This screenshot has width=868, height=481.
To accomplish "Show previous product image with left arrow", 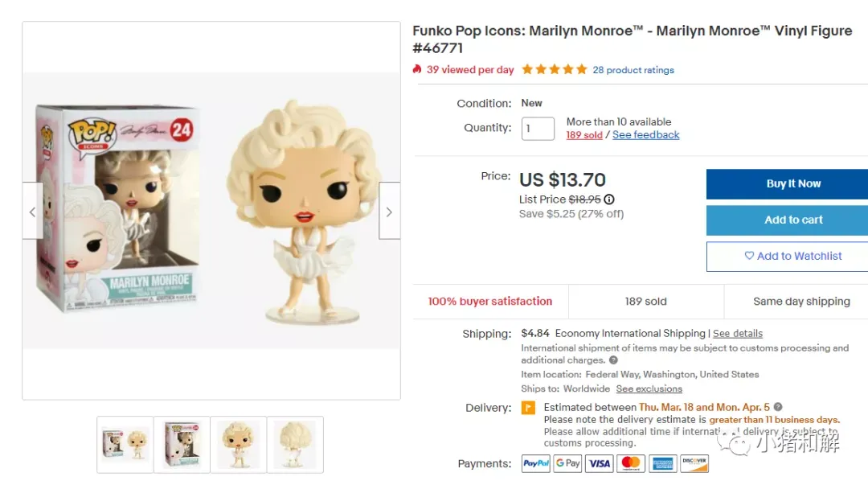I will (x=33, y=211).
